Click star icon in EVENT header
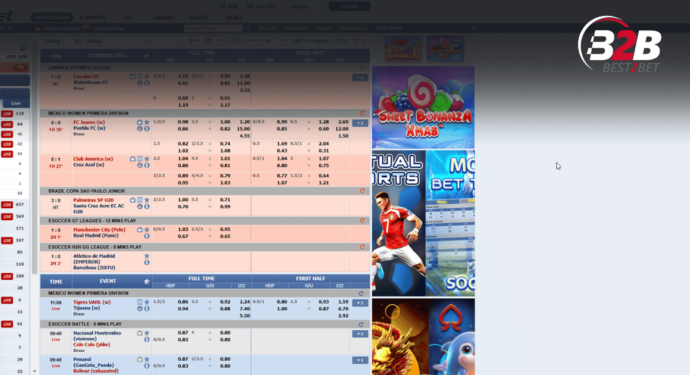Viewport: 690px width, 375px height. (147, 281)
